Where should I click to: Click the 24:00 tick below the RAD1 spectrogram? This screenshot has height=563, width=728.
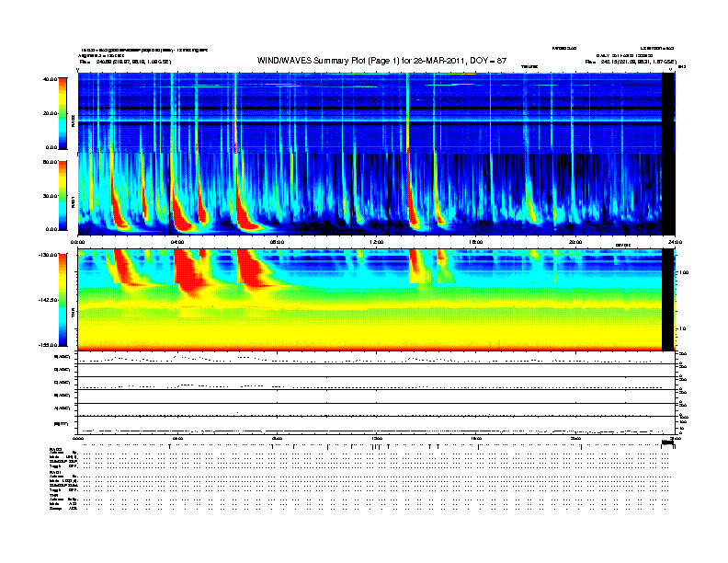[x=675, y=242]
